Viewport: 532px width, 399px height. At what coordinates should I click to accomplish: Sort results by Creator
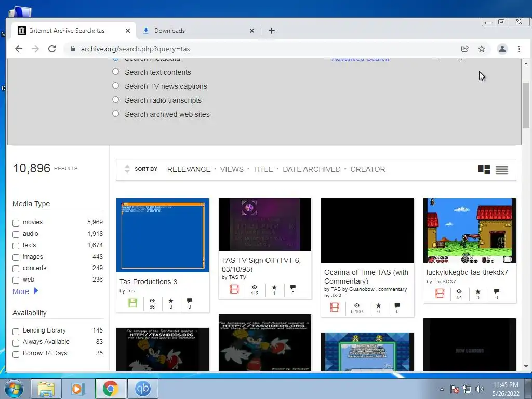[367, 169]
